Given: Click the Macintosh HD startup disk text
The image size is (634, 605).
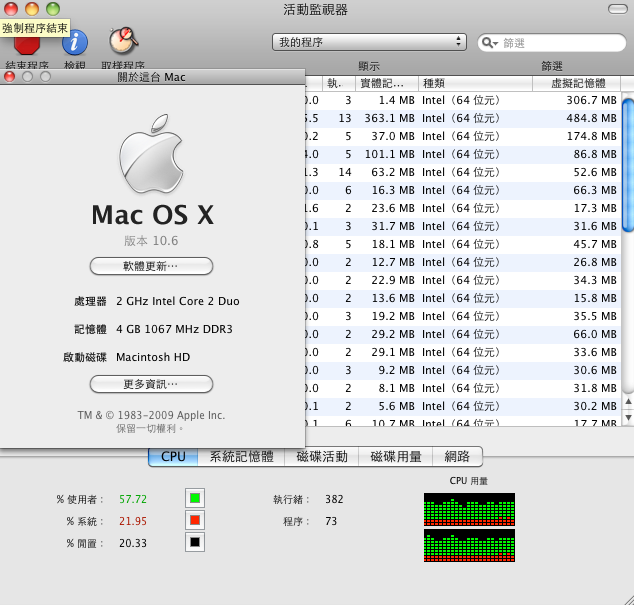Looking at the screenshot, I should pyautogui.click(x=153, y=357).
